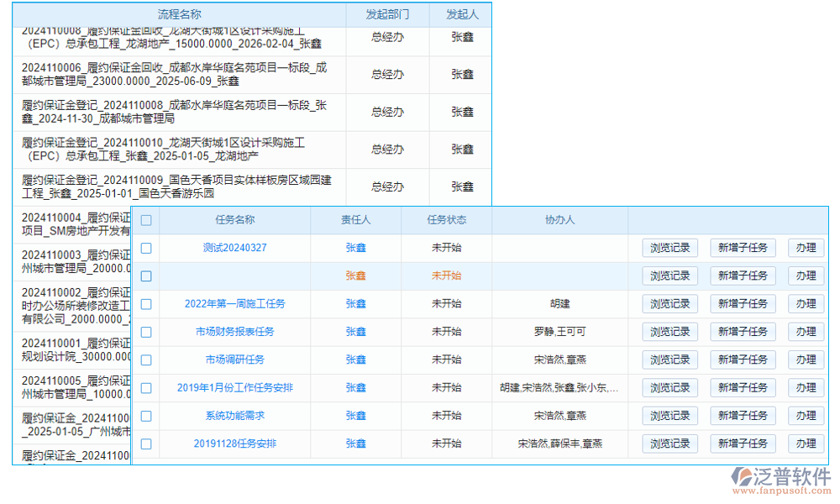Open the 市场调研任务 task link
Viewport: 840px width, 504px height.
pos(234,360)
